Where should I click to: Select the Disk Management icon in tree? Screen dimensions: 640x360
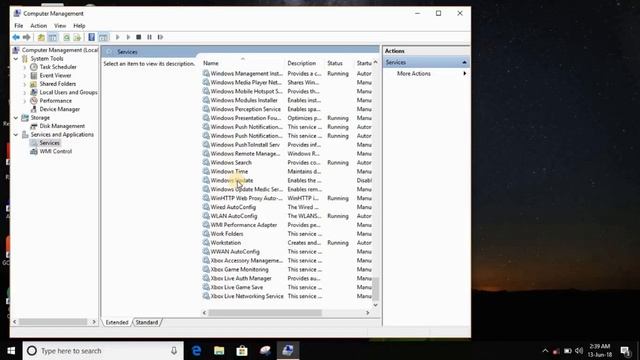pyautogui.click(x=34, y=126)
